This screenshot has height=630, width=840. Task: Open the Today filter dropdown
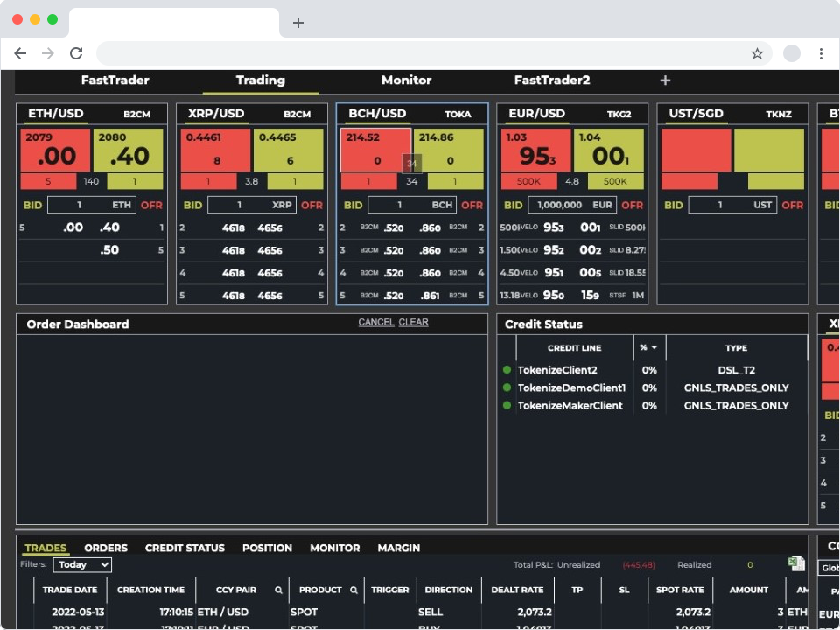click(82, 564)
